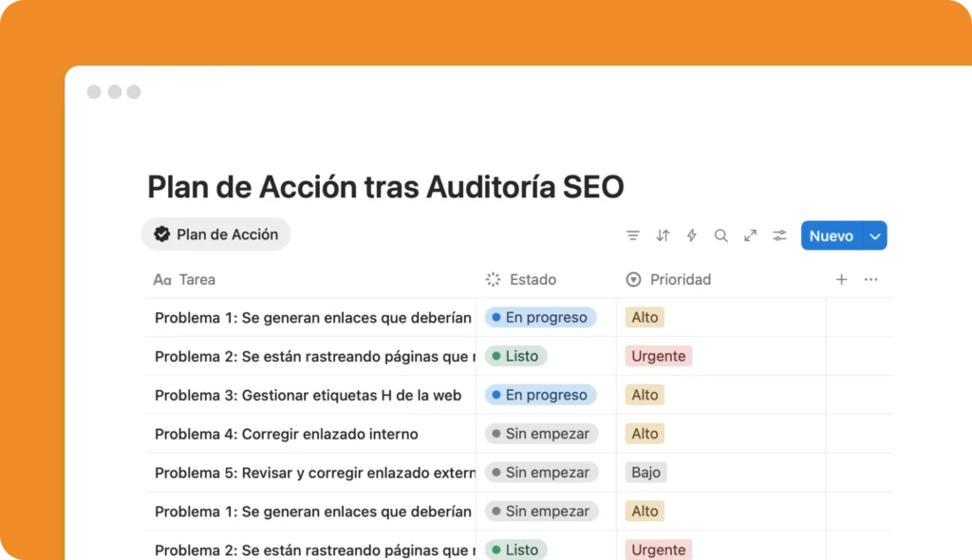Screen dimensions: 972x560
Task: Click the Listo status on first Problema 2
Action: coord(516,357)
